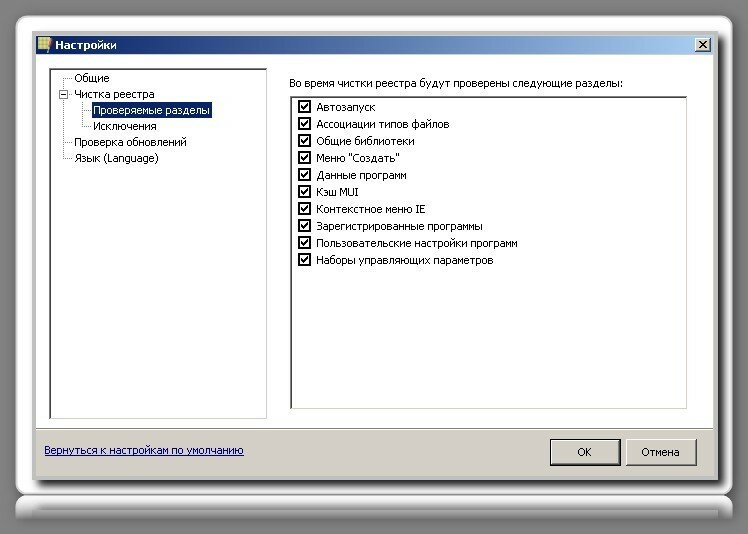
Task: Open the Исключения settings page
Action: (x=125, y=126)
